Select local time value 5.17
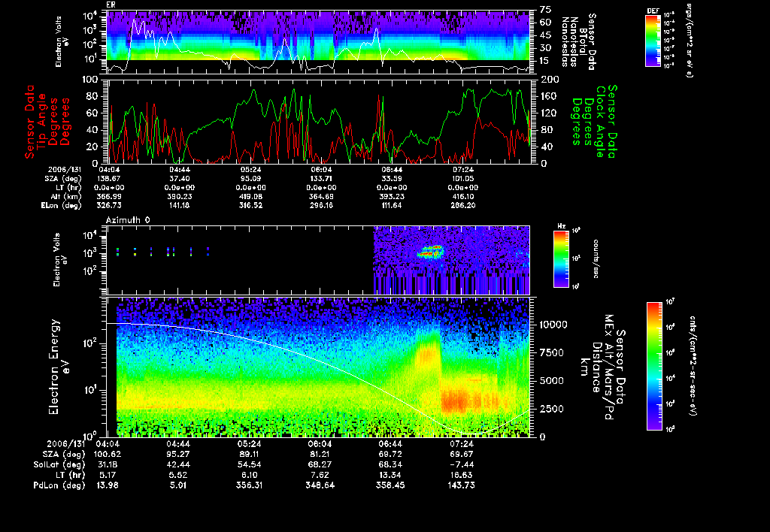Viewport: 770px width, 532px height. point(107,475)
